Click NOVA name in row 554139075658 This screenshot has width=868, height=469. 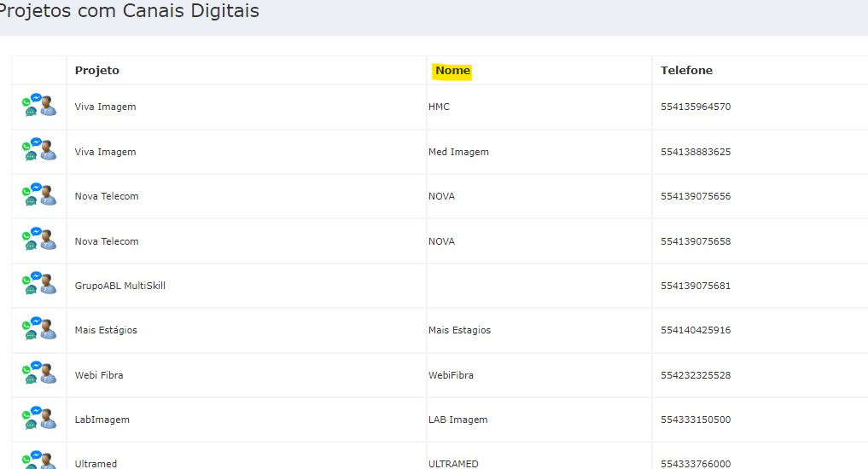[441, 241]
